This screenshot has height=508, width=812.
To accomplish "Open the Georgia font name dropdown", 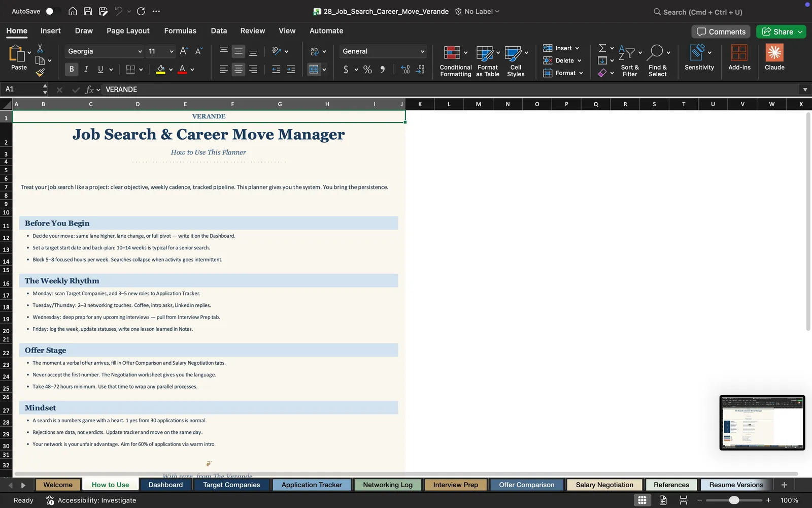I will [x=140, y=51].
